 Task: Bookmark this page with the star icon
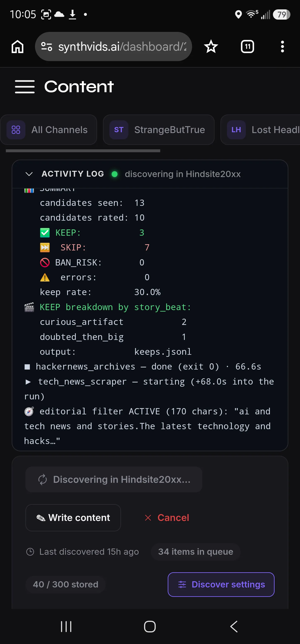coord(211,47)
